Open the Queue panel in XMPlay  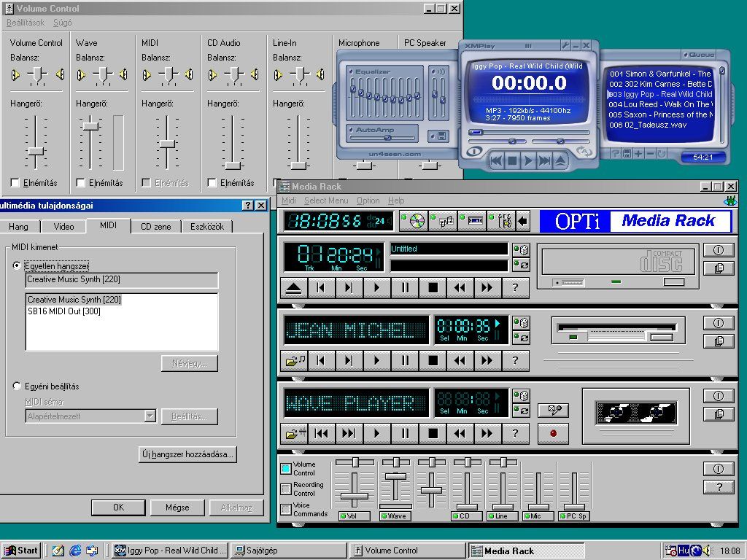[x=698, y=54]
